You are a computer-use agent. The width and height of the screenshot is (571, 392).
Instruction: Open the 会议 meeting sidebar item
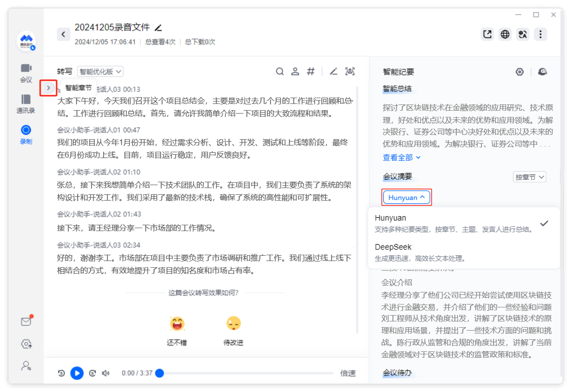coord(26,73)
